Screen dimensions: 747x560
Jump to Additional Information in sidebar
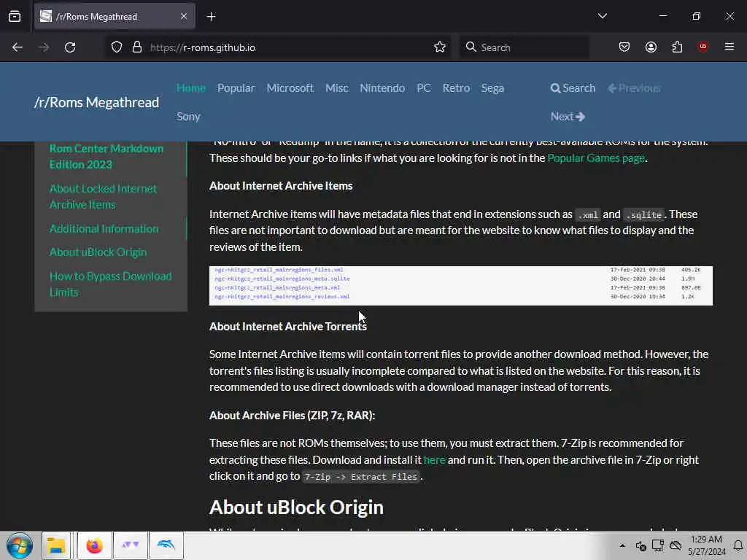[104, 228]
